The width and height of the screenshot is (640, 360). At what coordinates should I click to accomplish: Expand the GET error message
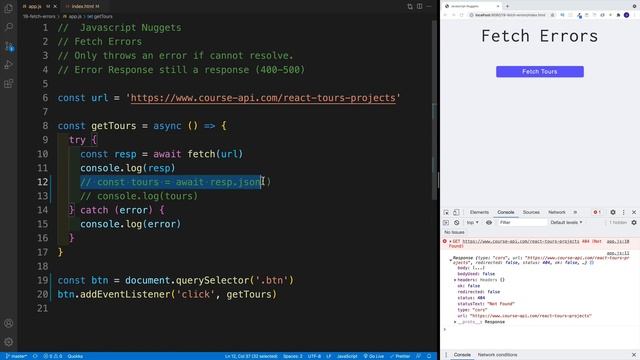(x=450, y=241)
